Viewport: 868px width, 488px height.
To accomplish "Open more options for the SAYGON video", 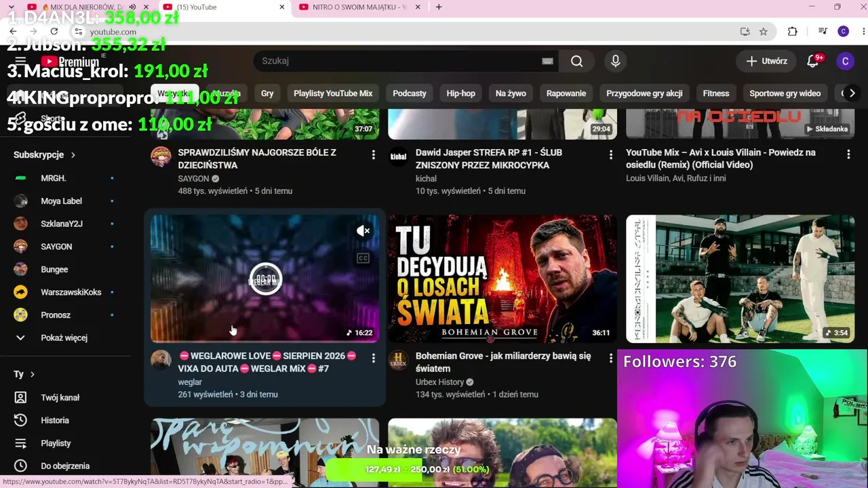I will 373,155.
